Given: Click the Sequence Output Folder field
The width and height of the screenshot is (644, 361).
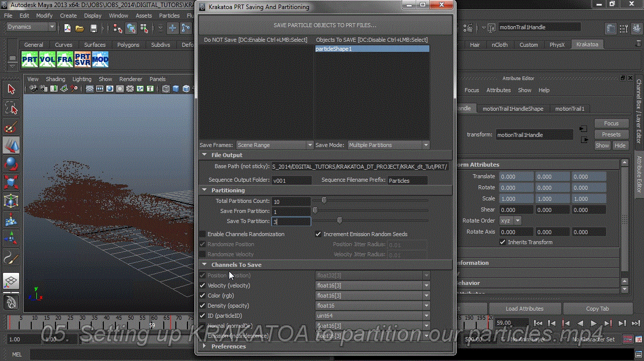Looking at the screenshot, I should (292, 180).
